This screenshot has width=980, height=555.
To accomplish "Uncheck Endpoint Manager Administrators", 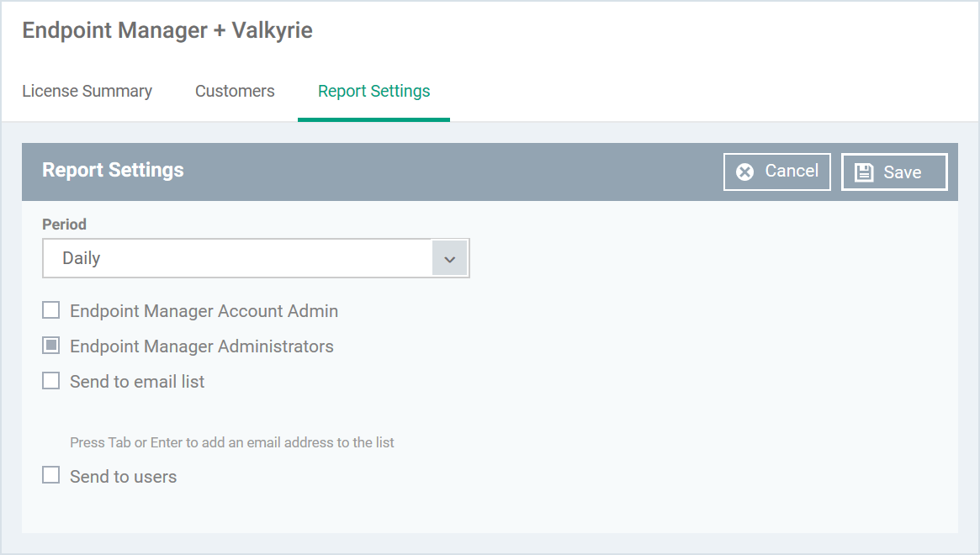I will [50, 346].
